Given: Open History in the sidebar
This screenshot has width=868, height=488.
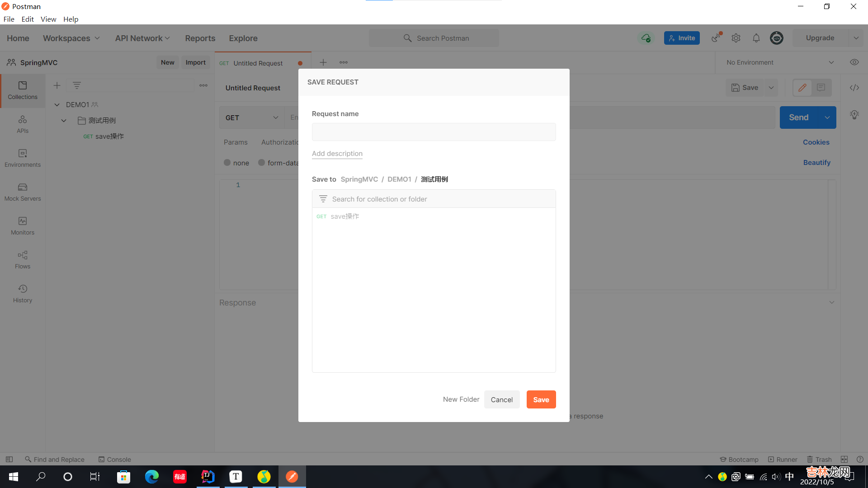Looking at the screenshot, I should [x=23, y=293].
